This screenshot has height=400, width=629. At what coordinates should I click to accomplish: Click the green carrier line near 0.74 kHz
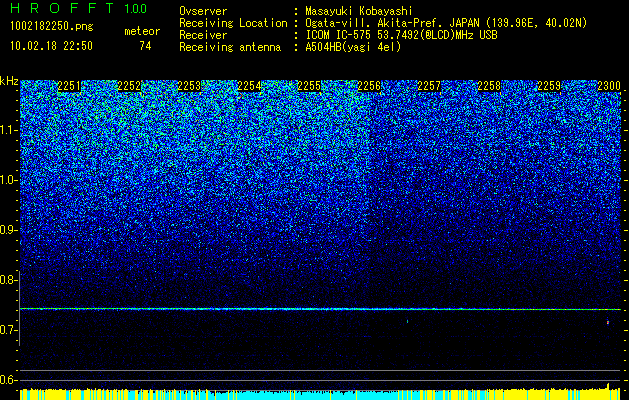pos(320,309)
